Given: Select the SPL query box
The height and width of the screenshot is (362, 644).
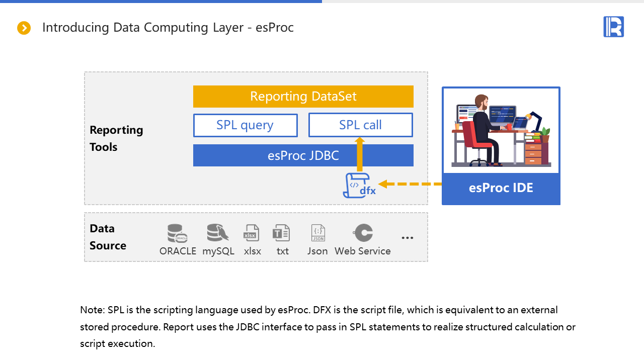Looking at the screenshot, I should [246, 125].
